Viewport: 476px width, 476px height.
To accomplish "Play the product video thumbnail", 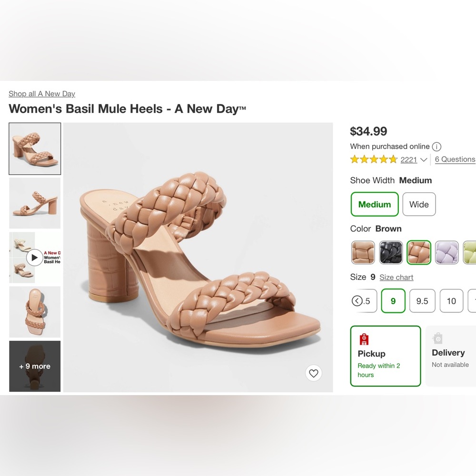I will (x=34, y=258).
